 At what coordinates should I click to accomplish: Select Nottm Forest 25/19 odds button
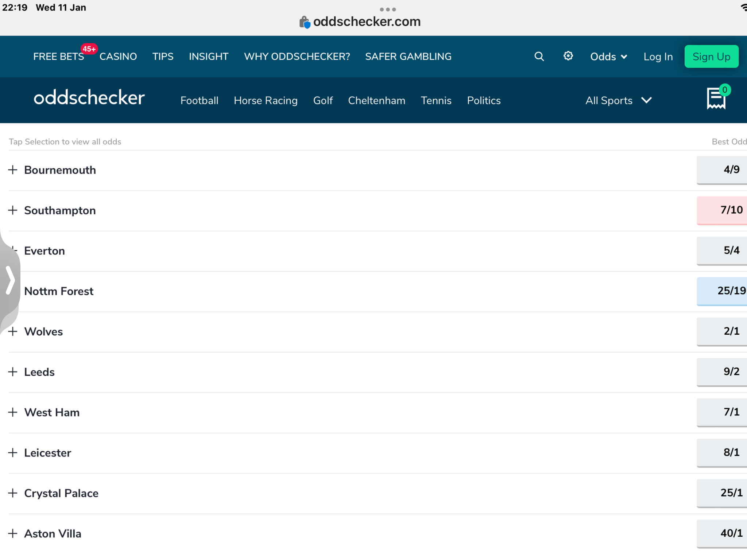click(722, 291)
